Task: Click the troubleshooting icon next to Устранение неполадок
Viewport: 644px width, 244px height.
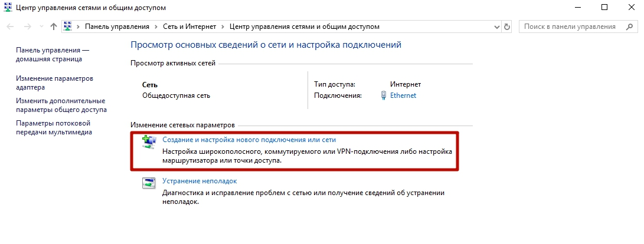Action: tap(149, 183)
